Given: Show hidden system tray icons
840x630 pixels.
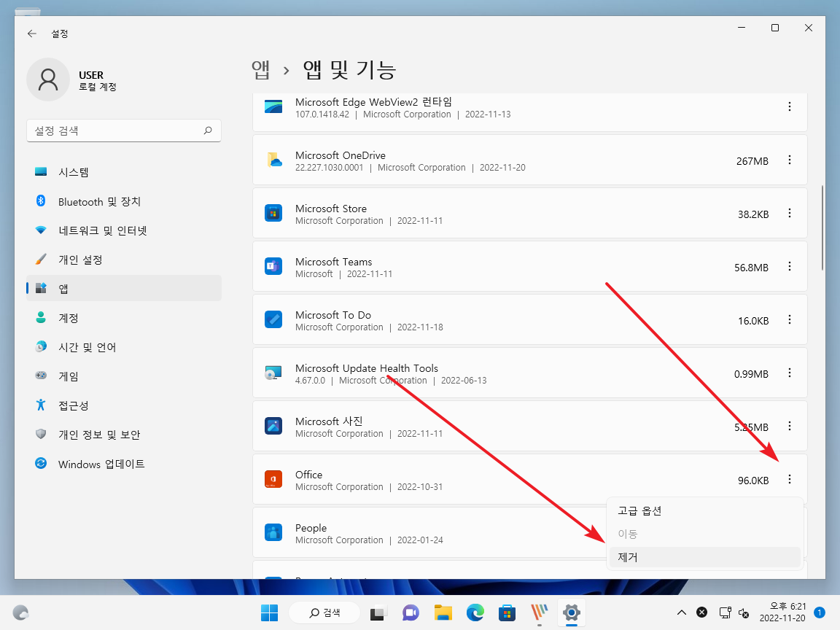Looking at the screenshot, I should (682, 612).
